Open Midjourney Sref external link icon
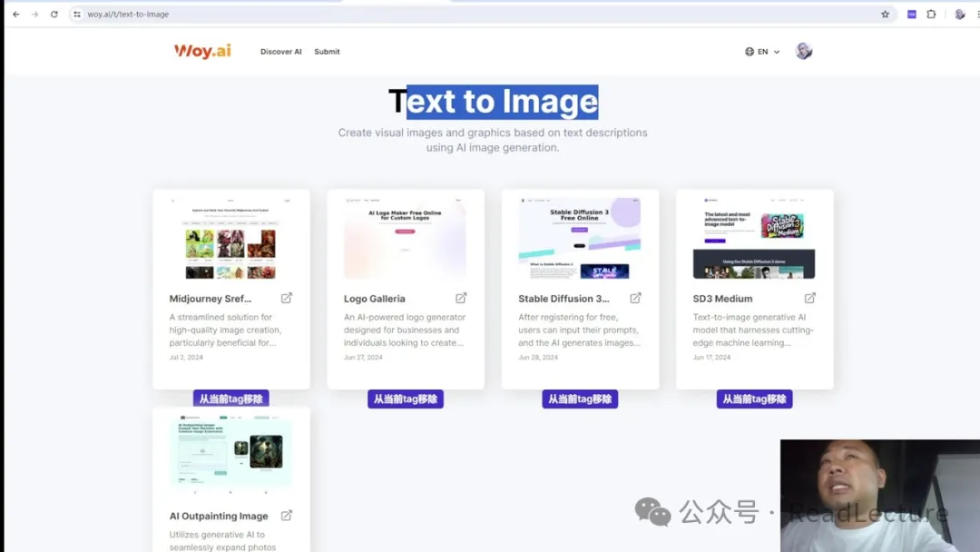This screenshot has height=552, width=980. pyautogui.click(x=286, y=298)
